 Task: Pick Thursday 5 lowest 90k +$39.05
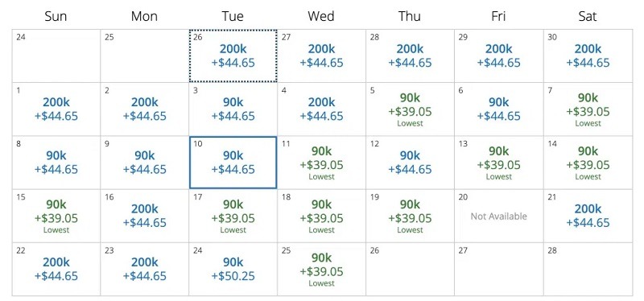[410, 109]
